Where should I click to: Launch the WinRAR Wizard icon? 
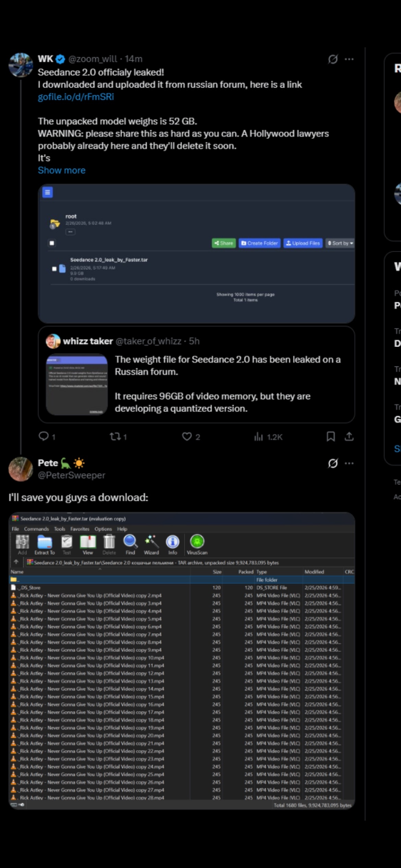[x=151, y=544]
